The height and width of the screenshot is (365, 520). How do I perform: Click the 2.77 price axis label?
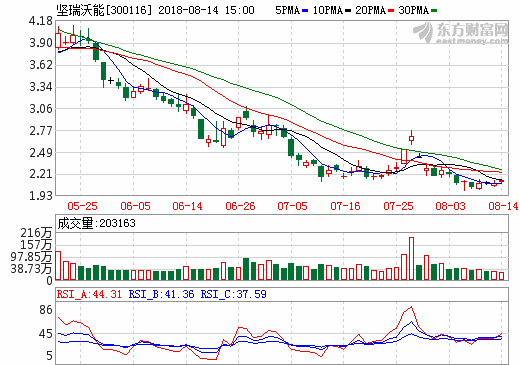click(41, 131)
